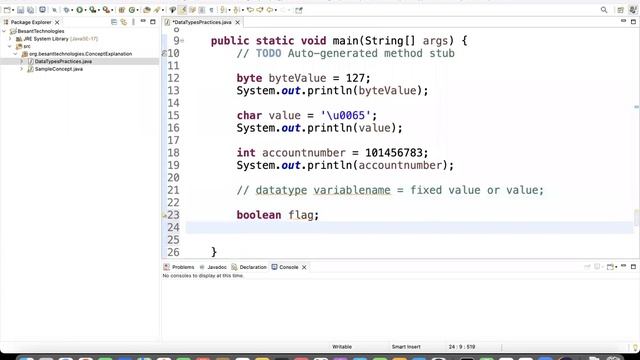Open the New Java Class dropdown arrow
The image size is (640, 360).
tap(138, 10)
